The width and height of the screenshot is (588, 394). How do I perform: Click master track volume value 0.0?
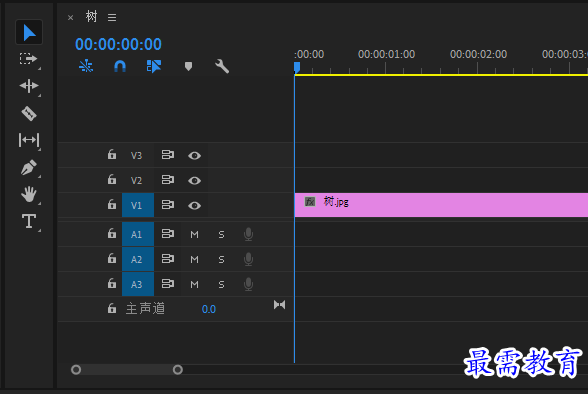pyautogui.click(x=209, y=309)
